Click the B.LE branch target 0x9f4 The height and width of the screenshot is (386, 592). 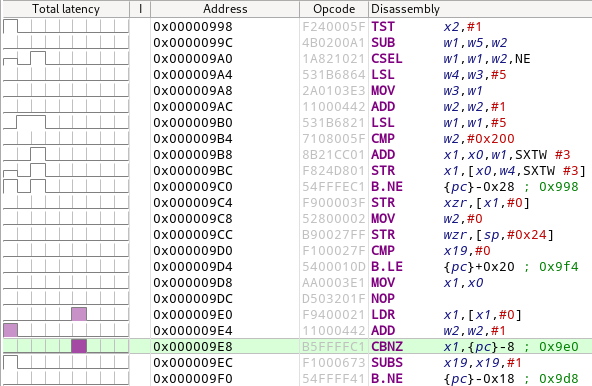[x=558, y=267]
